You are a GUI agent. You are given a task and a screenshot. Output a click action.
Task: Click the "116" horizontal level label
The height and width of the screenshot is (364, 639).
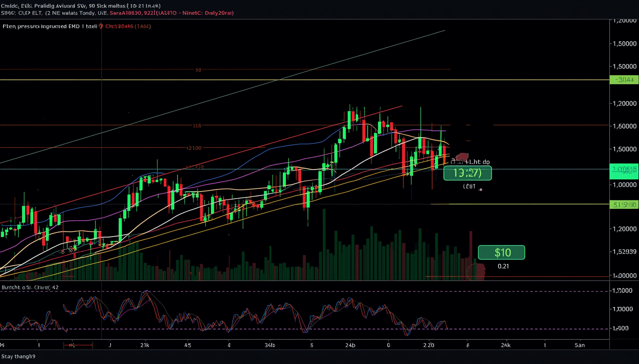coord(197,126)
